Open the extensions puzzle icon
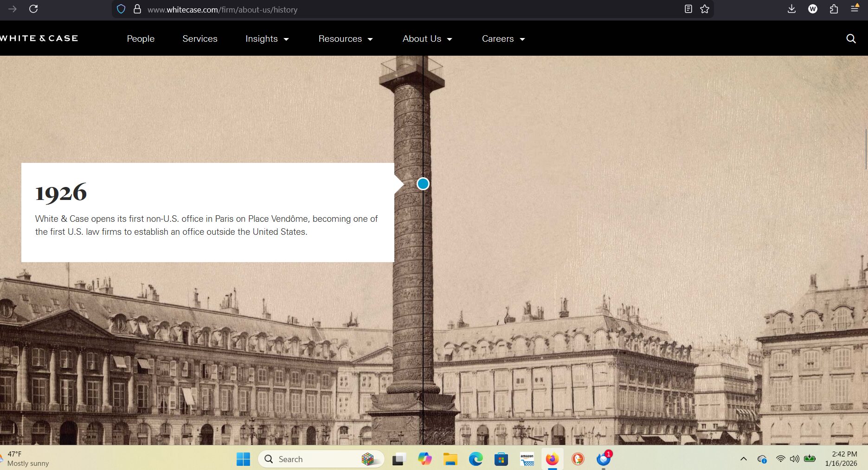Screen dimensions: 868x470 (x=834, y=9)
